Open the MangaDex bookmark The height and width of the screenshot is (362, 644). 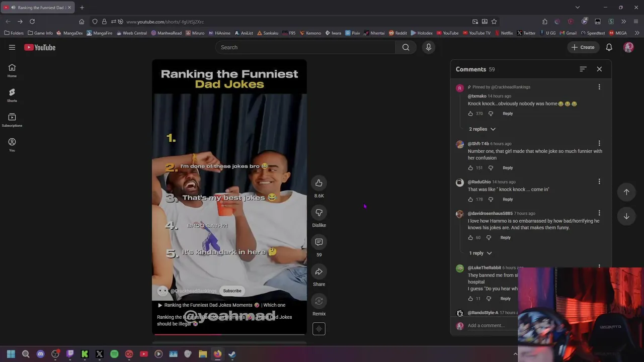[x=69, y=33]
